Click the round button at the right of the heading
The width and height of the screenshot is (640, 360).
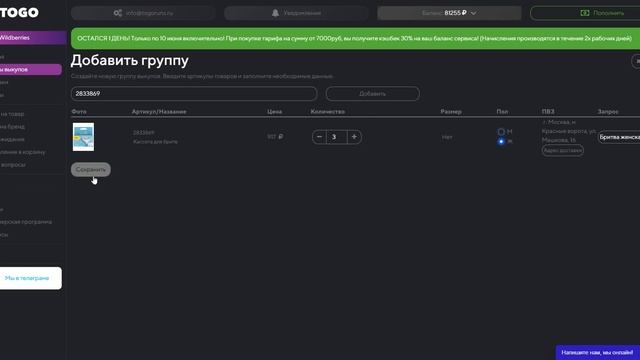point(636,61)
